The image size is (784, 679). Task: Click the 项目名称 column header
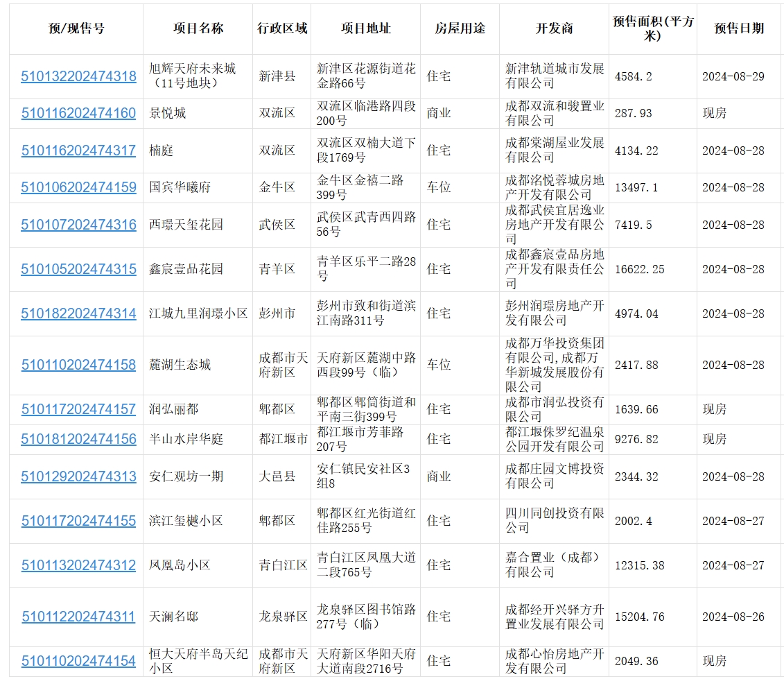(198, 28)
